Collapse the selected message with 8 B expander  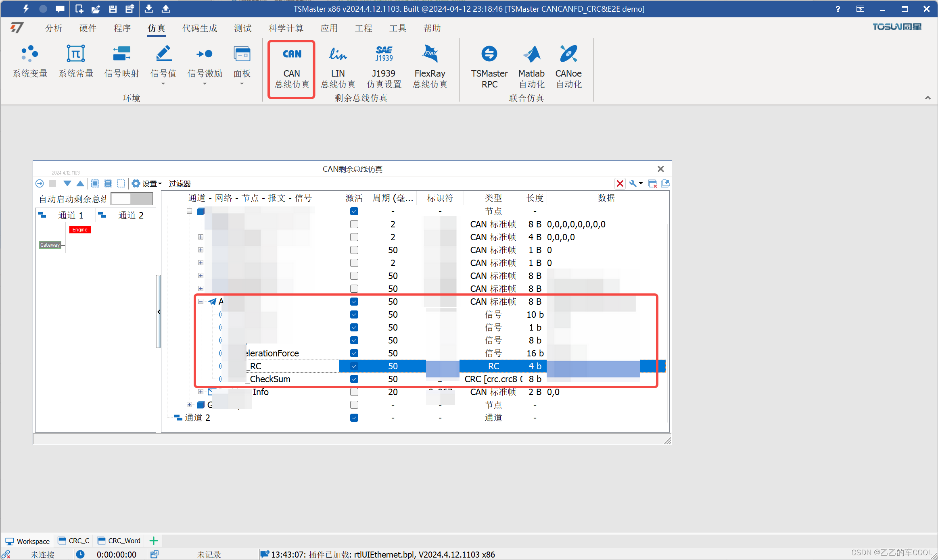(201, 302)
